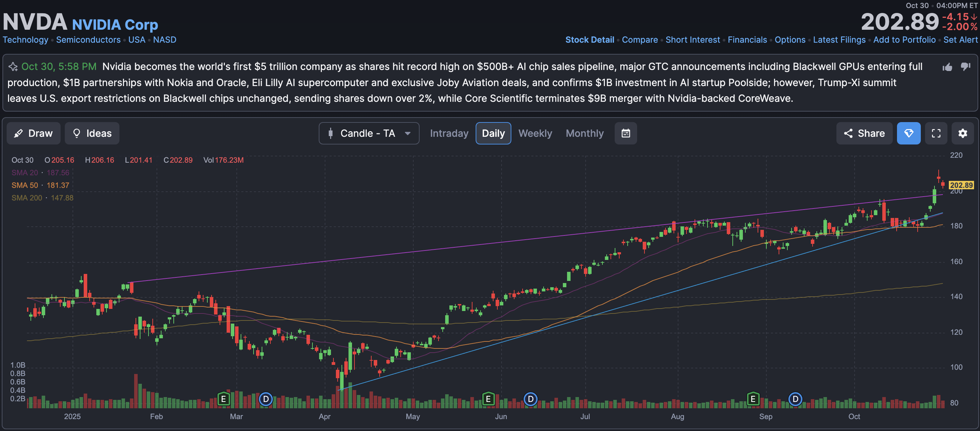Click the March earnings E marker
The width and height of the screenshot is (980, 431).
(x=223, y=399)
